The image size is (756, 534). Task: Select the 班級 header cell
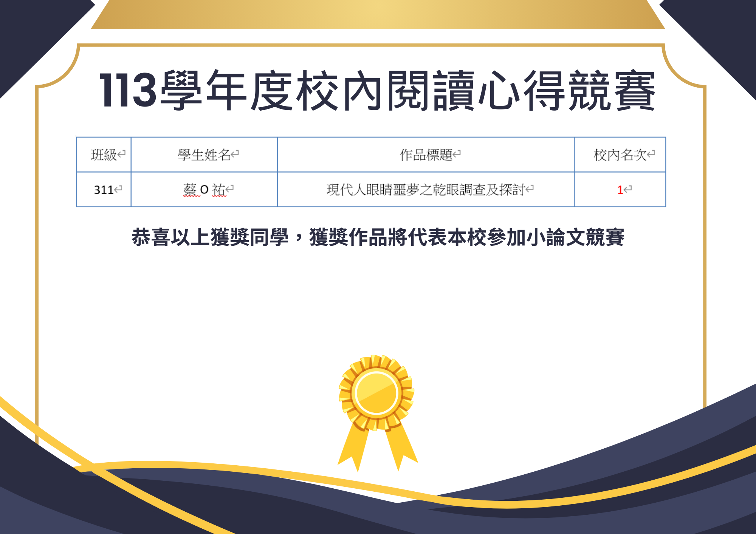pos(104,155)
